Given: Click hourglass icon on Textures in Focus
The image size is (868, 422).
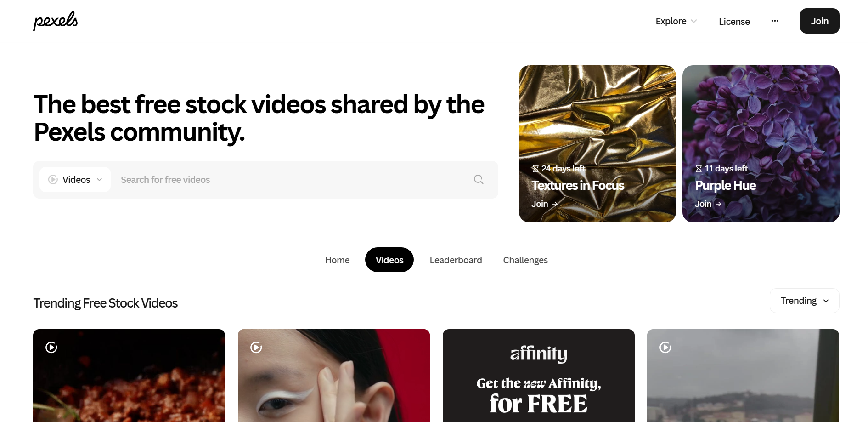Looking at the screenshot, I should [x=535, y=169].
